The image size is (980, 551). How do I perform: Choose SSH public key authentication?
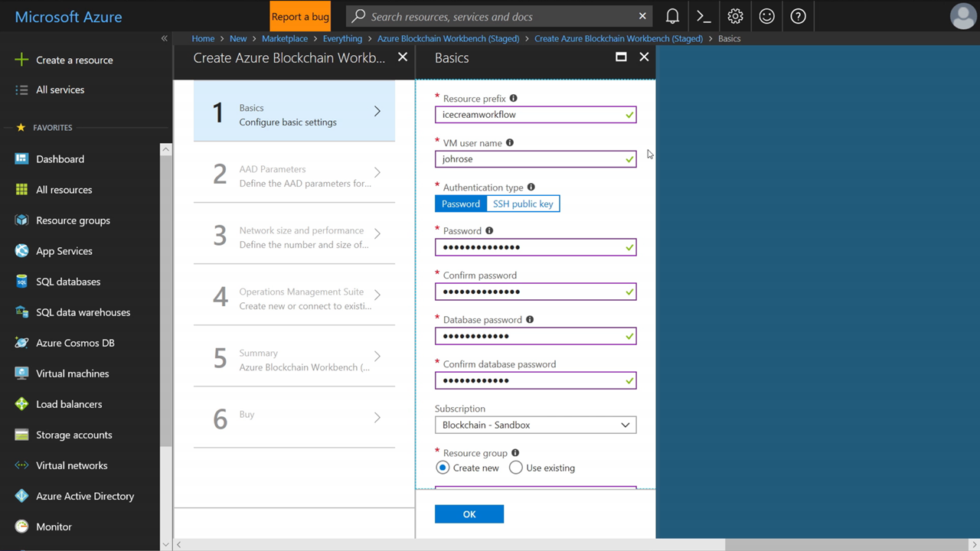pyautogui.click(x=523, y=204)
